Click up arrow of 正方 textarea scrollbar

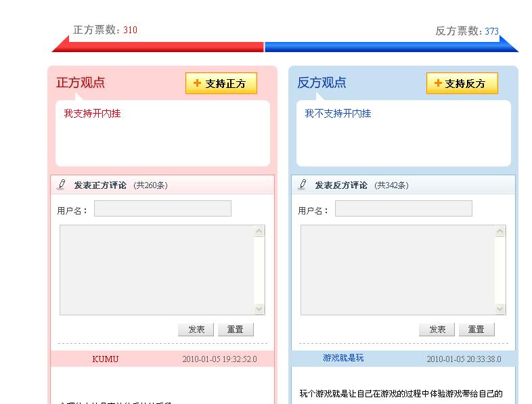259,231
